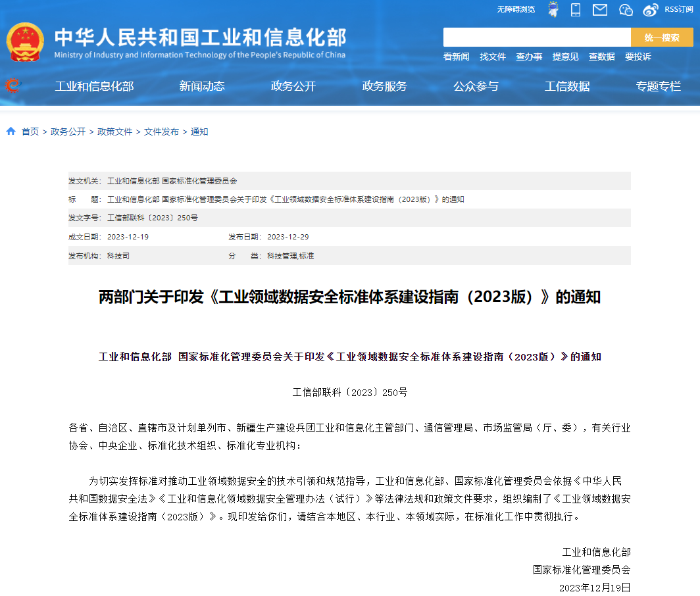Go to 首页 via breadcrumb
The height and width of the screenshot is (596, 700).
coord(30,132)
